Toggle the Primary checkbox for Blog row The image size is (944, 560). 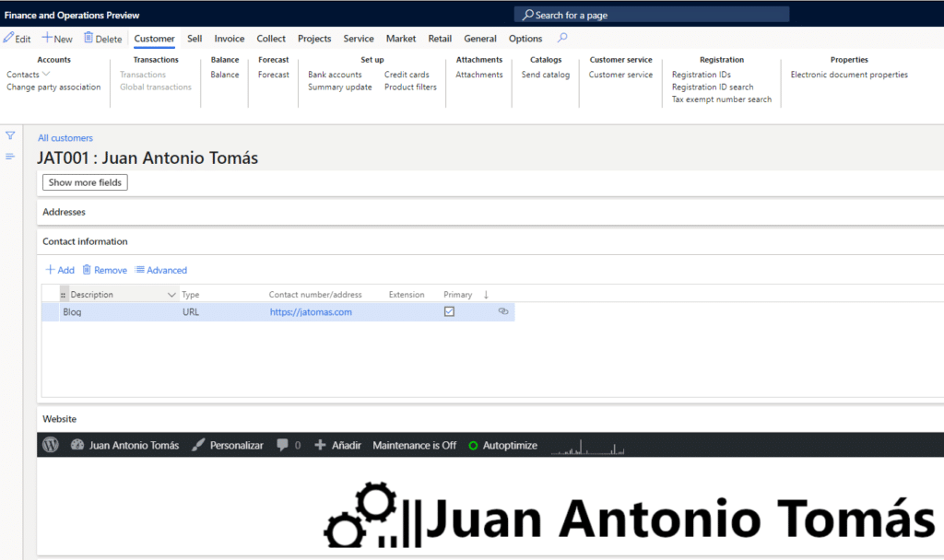(x=449, y=311)
